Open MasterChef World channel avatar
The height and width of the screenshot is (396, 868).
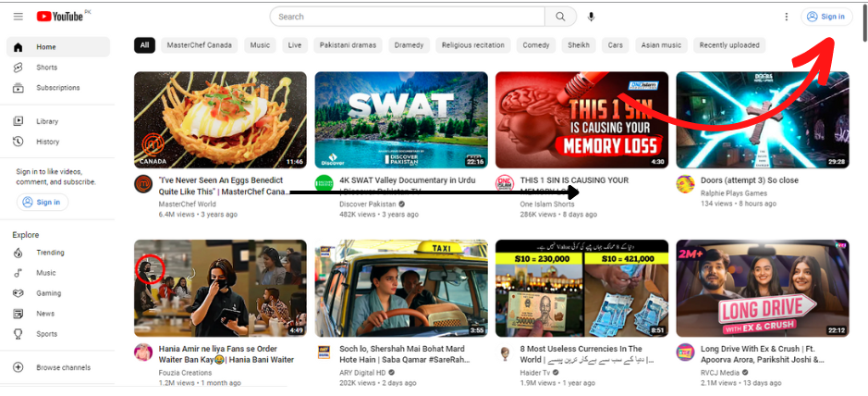point(143,184)
